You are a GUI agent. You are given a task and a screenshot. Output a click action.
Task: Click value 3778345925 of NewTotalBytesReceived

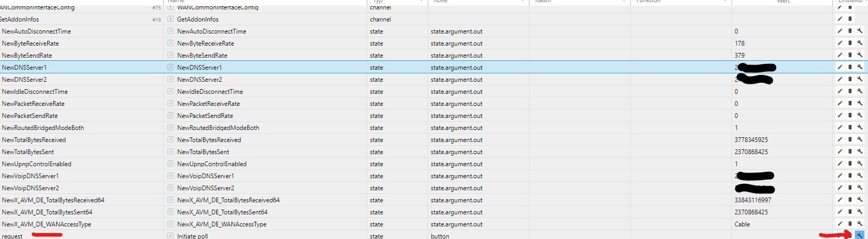(751, 140)
